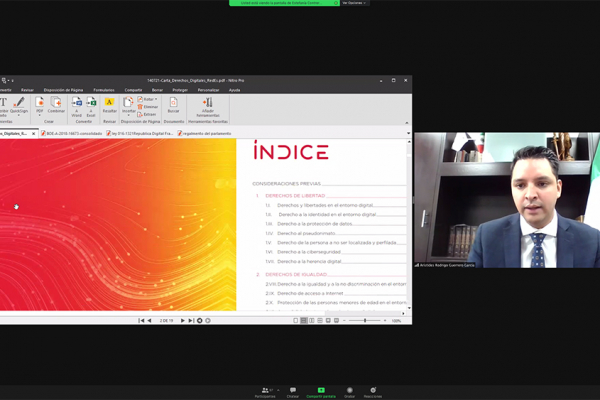This screenshot has width=600, height=400.
Task: Open the Revisar ribbon tab
Action: 27,90
